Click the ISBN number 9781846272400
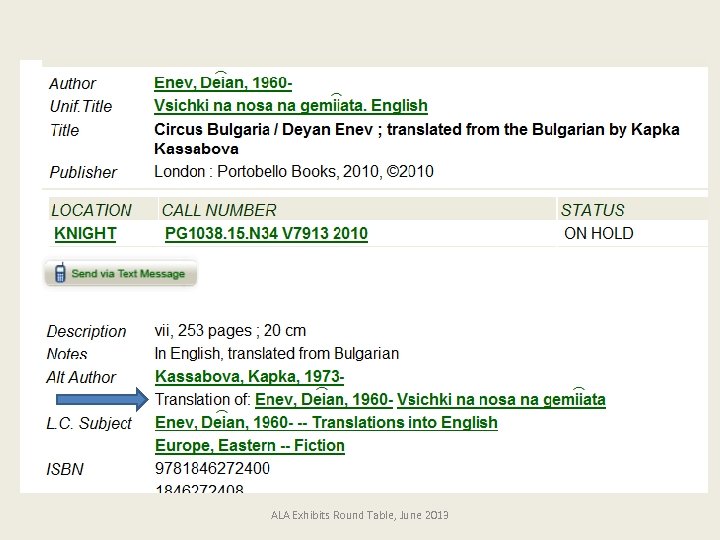This screenshot has width=720, height=540. click(x=212, y=468)
